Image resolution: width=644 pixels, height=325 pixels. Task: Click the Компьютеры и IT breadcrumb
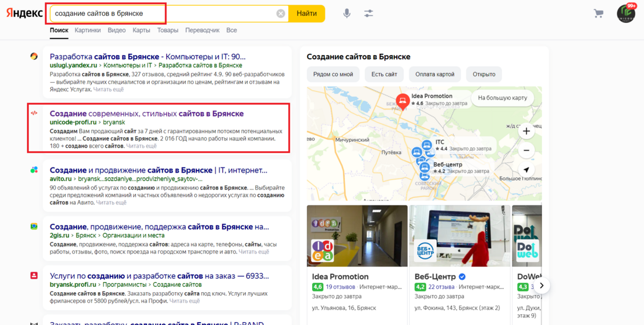(128, 66)
